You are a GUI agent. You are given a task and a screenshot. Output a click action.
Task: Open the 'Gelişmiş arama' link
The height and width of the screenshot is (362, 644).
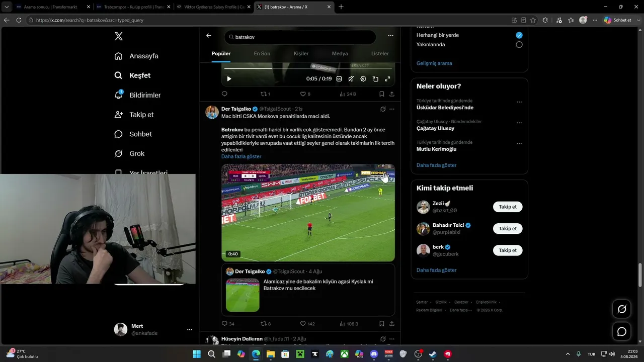point(434,63)
